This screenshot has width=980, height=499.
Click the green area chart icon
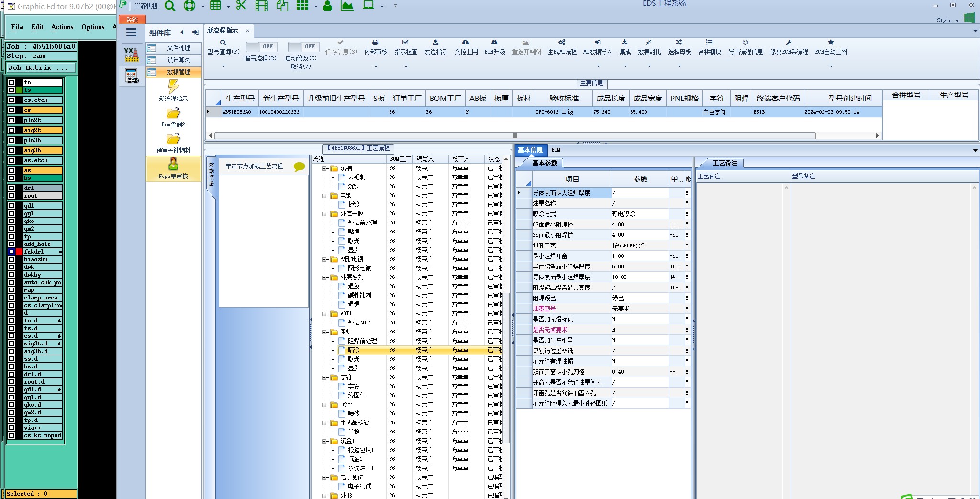(347, 6)
